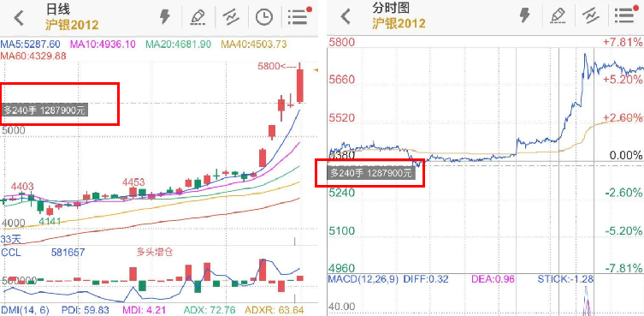Open the pencil drawing tool in 日线 header
Screen dimensions: 644x316
(198, 17)
